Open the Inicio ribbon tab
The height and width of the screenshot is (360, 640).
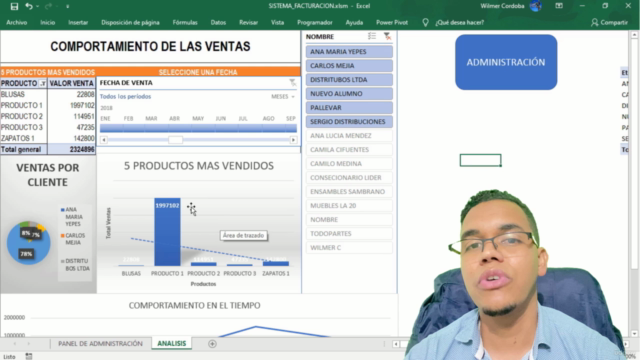click(47, 22)
